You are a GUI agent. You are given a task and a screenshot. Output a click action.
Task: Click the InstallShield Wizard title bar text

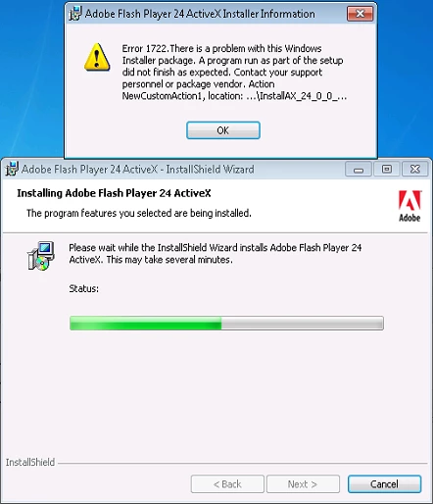pos(138,169)
